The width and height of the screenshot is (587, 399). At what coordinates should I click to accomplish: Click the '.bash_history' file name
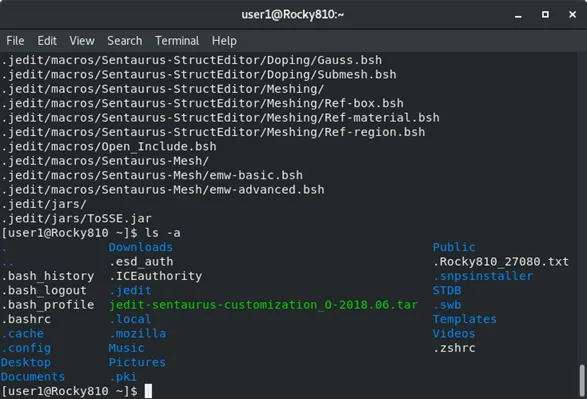coord(48,276)
